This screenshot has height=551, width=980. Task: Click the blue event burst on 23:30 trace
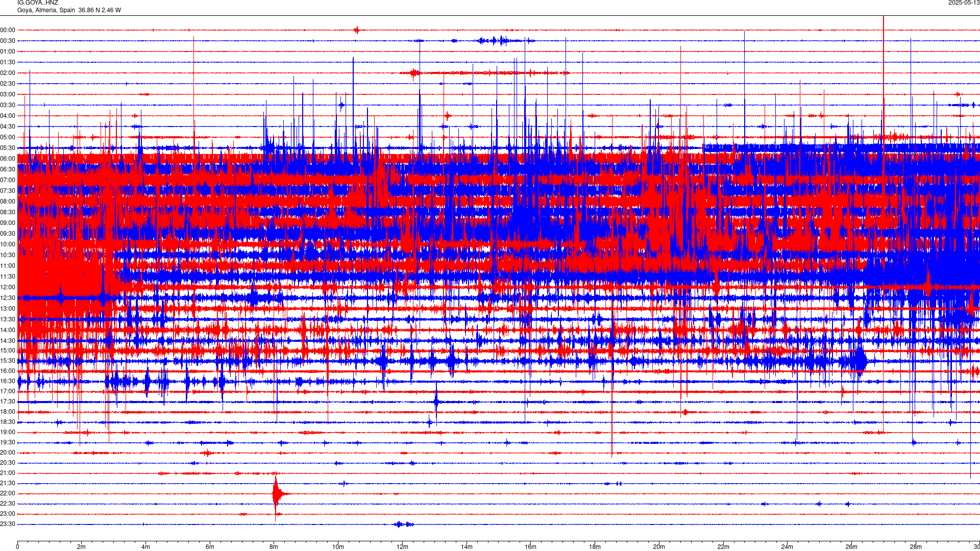(x=404, y=524)
